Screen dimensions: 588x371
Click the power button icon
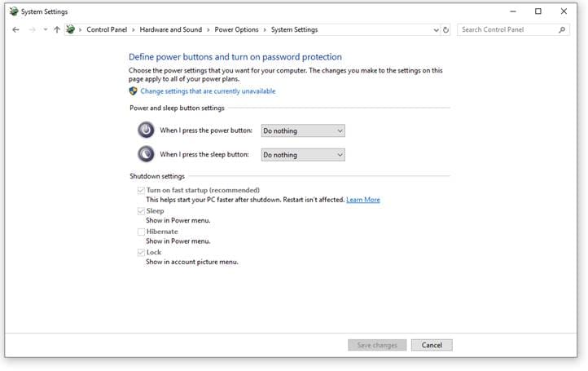pyautogui.click(x=146, y=130)
